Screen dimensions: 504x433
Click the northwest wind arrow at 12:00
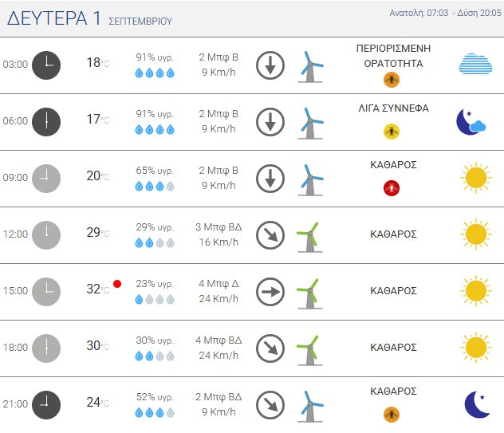[x=270, y=234]
